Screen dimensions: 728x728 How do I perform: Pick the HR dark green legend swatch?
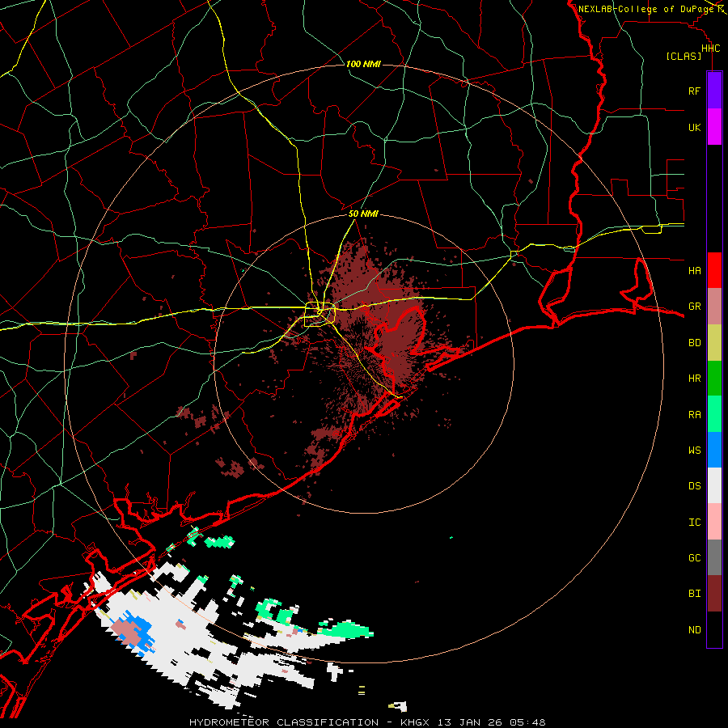click(714, 378)
